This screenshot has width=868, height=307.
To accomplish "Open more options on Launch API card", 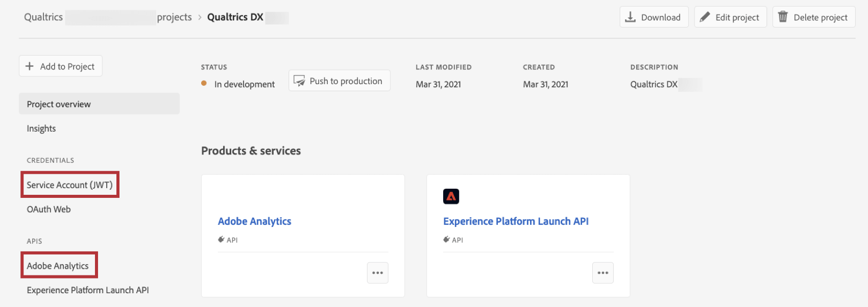I will point(603,273).
